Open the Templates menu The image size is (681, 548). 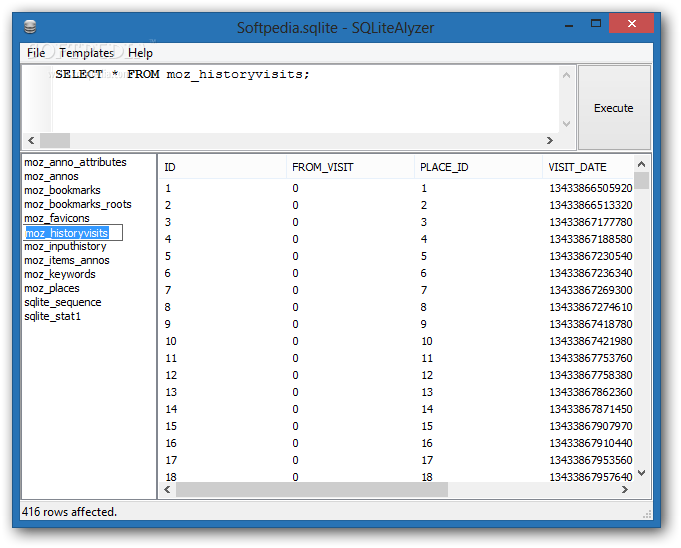click(86, 53)
